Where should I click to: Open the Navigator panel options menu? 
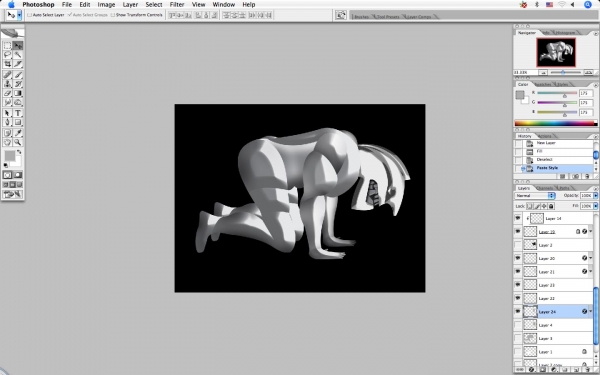click(x=595, y=33)
